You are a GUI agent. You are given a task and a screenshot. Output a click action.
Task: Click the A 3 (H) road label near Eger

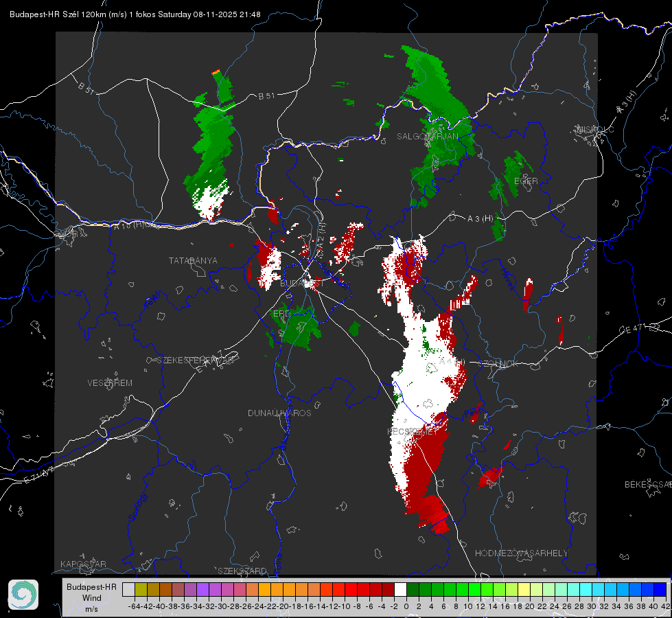[480, 219]
